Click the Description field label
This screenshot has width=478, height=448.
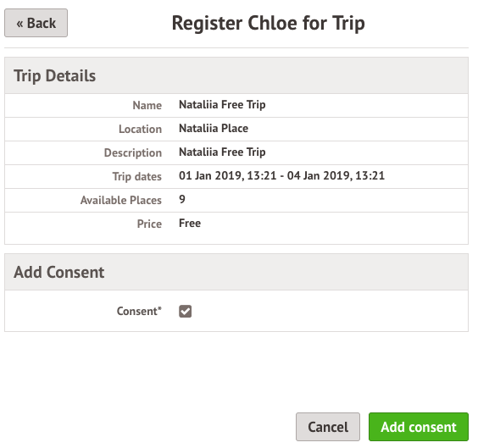[x=132, y=153]
